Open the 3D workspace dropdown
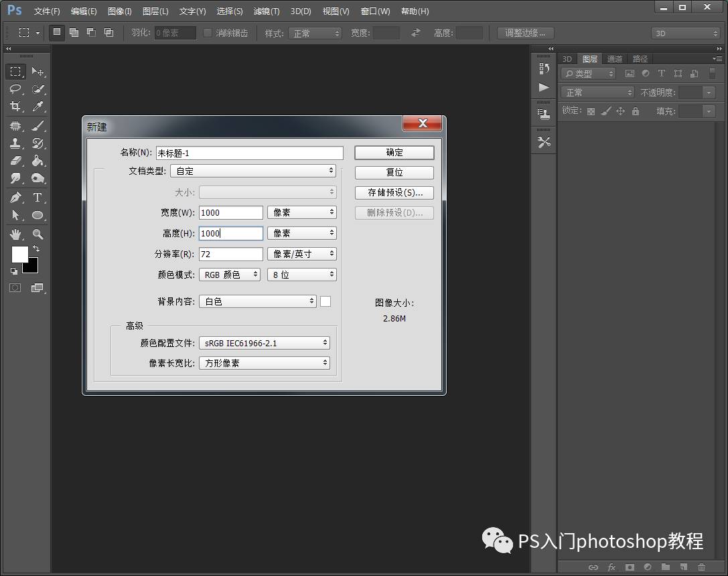This screenshot has height=576, width=728. coord(685,33)
